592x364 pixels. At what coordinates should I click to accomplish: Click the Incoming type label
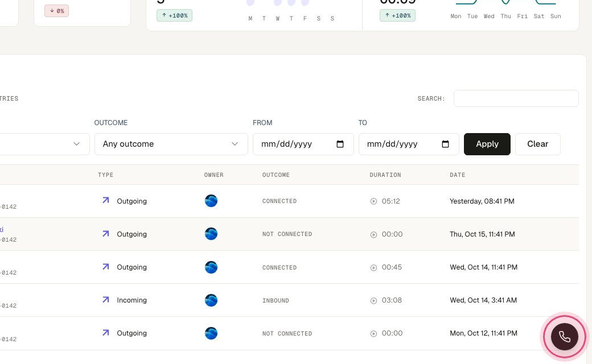(x=131, y=300)
